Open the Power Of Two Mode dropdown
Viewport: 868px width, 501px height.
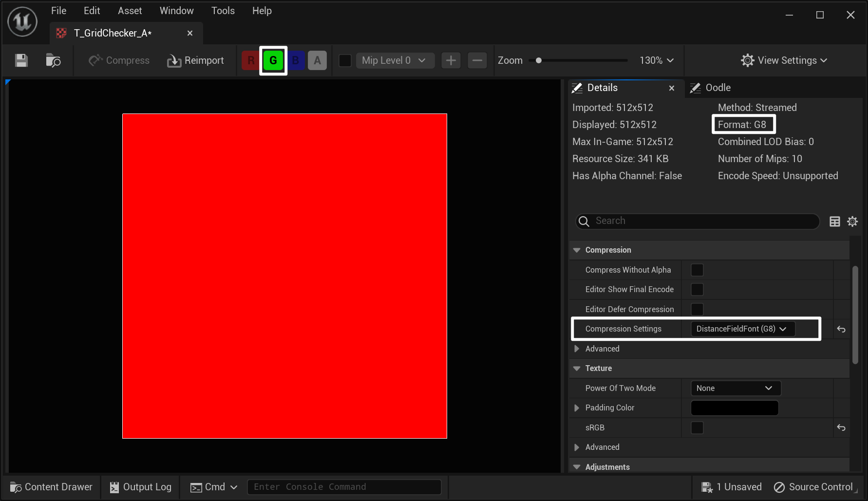[735, 388]
